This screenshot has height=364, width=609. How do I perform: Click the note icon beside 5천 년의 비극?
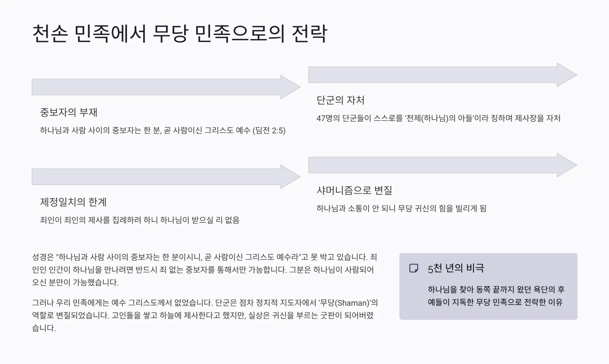(x=413, y=268)
